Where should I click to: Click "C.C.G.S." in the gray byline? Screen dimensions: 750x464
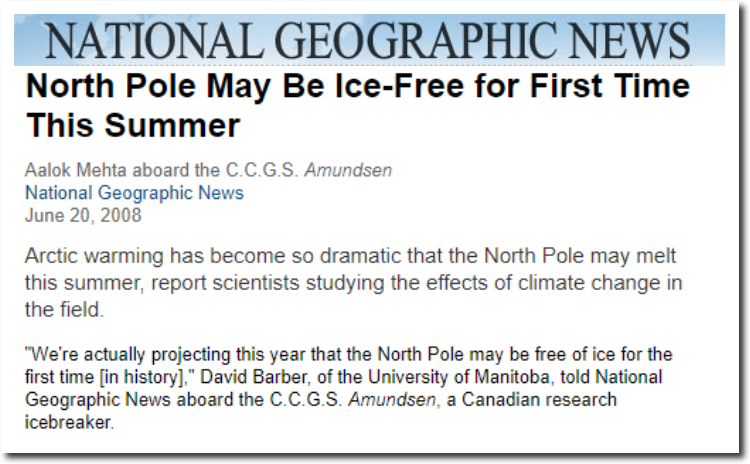262,170
